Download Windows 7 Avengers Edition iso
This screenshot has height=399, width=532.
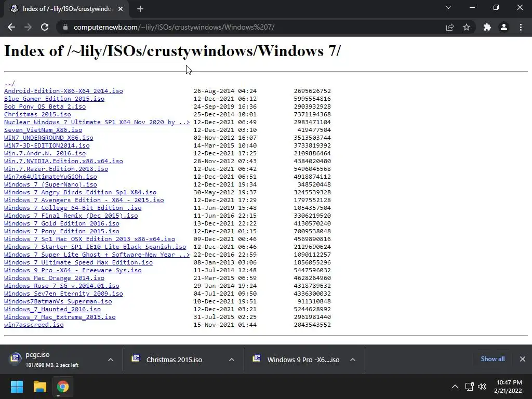click(84, 200)
